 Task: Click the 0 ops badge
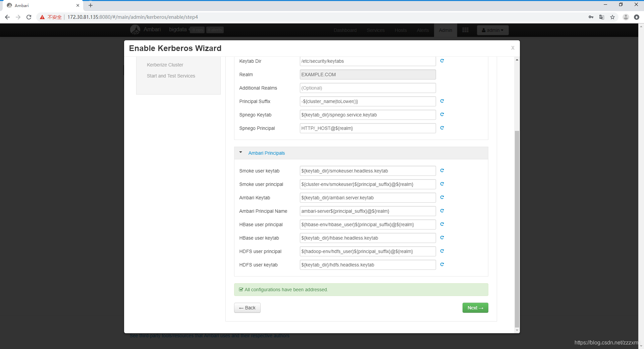(198, 30)
